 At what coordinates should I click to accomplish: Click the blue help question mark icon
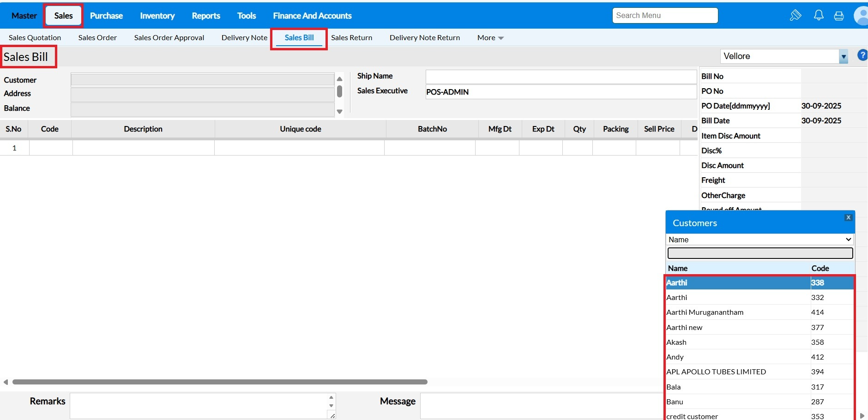(862, 55)
